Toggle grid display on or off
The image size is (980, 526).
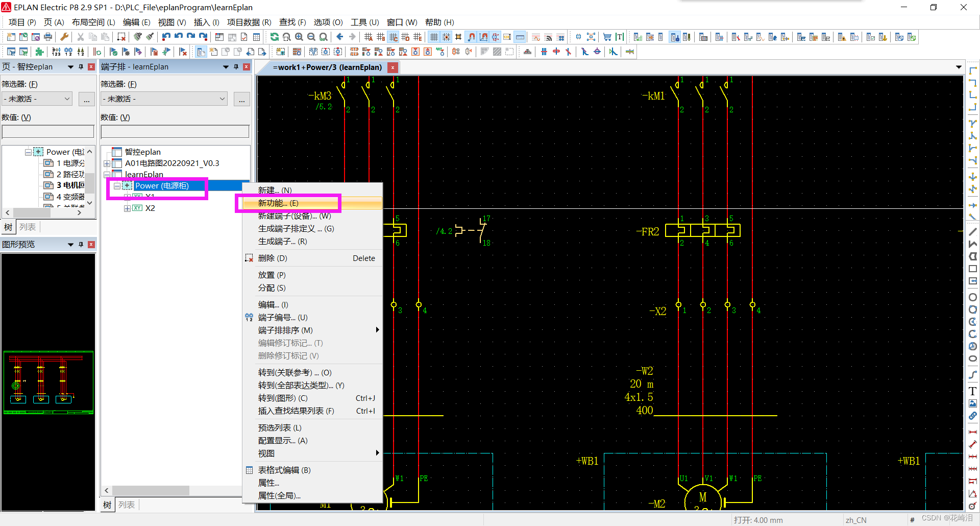click(x=434, y=37)
